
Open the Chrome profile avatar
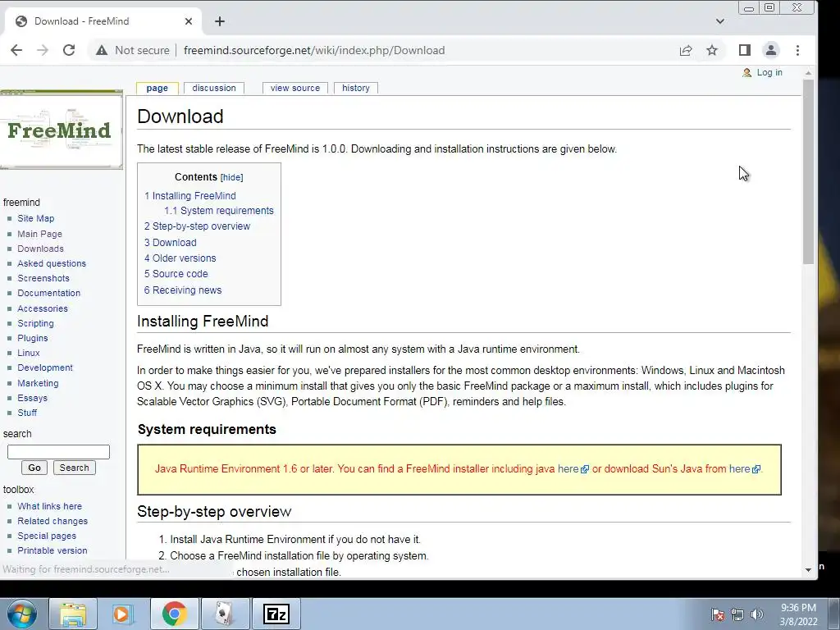[771, 50]
